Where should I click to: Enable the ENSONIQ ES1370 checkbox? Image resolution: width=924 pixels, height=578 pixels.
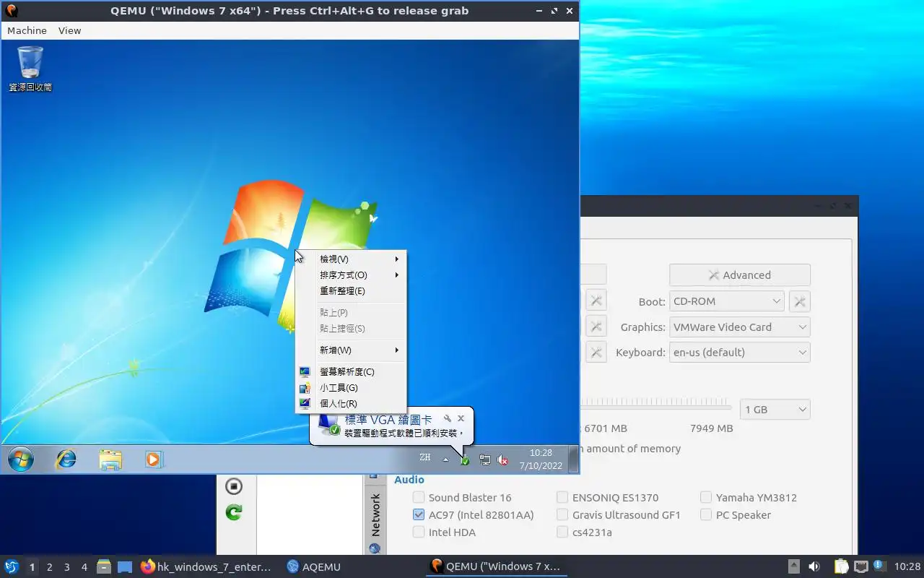pyautogui.click(x=562, y=497)
